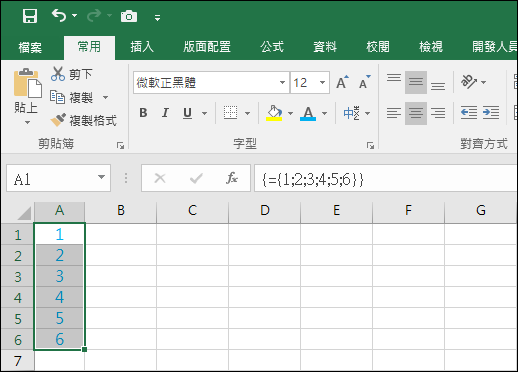Click the phonetic guide 中 icon
This screenshot has height=372, width=518.
click(352, 113)
